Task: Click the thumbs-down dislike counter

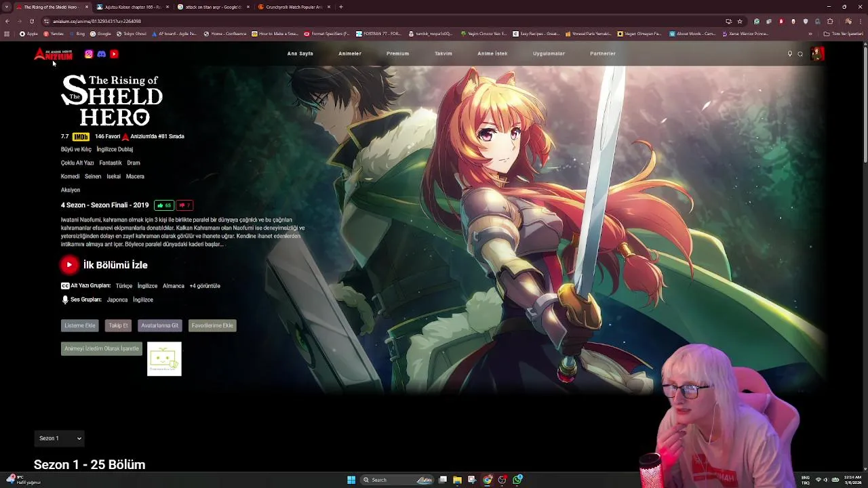Action: coord(184,205)
